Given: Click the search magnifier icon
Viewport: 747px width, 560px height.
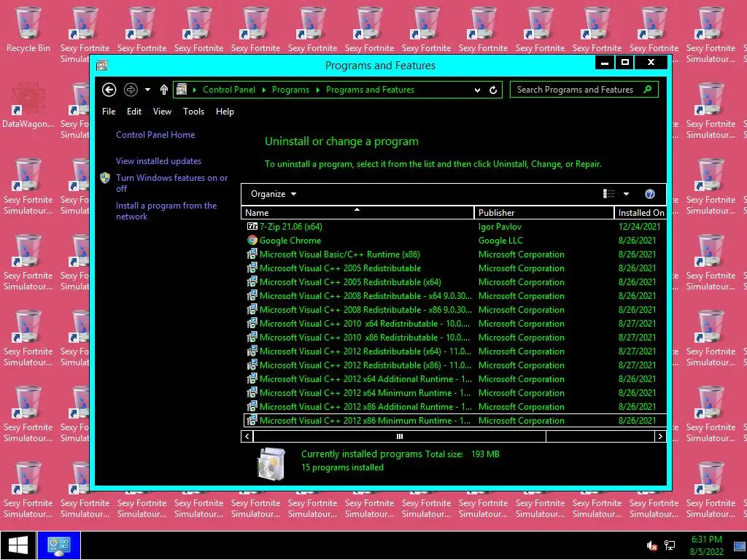Looking at the screenshot, I should tap(648, 89).
